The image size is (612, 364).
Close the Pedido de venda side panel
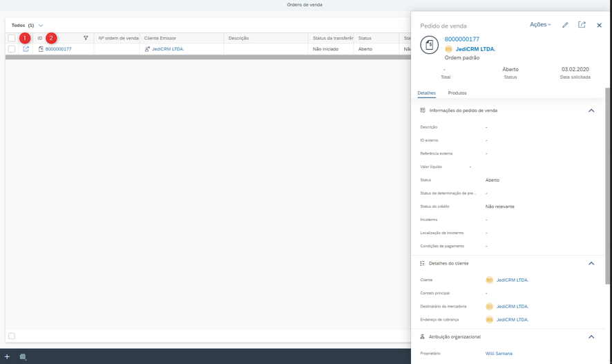click(x=599, y=26)
